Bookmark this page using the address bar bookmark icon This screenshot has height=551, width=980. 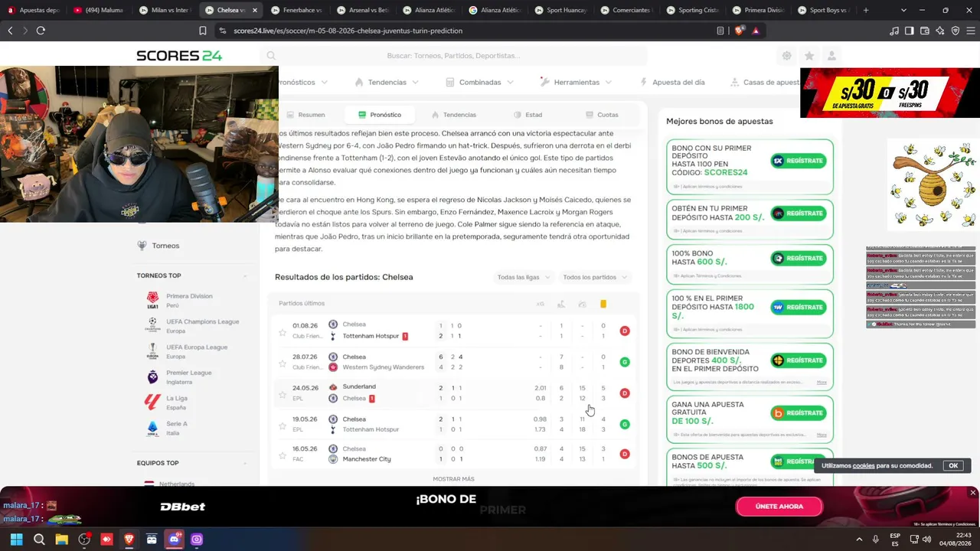point(203,31)
